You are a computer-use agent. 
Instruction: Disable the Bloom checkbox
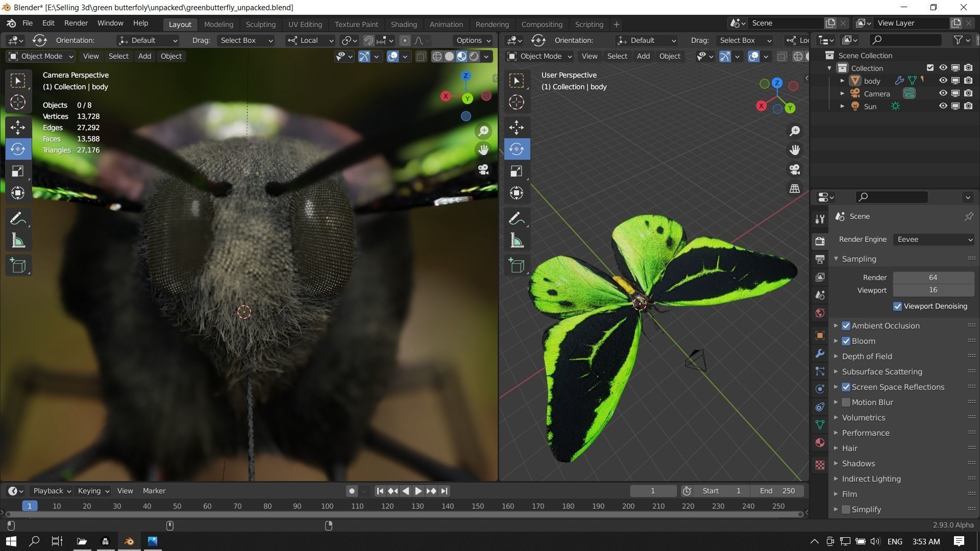pos(846,341)
